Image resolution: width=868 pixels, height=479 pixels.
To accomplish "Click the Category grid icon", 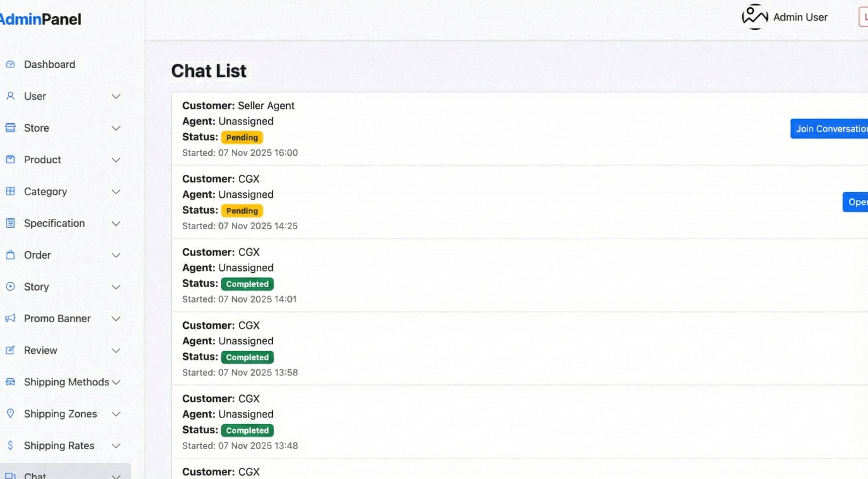I will 11,191.
